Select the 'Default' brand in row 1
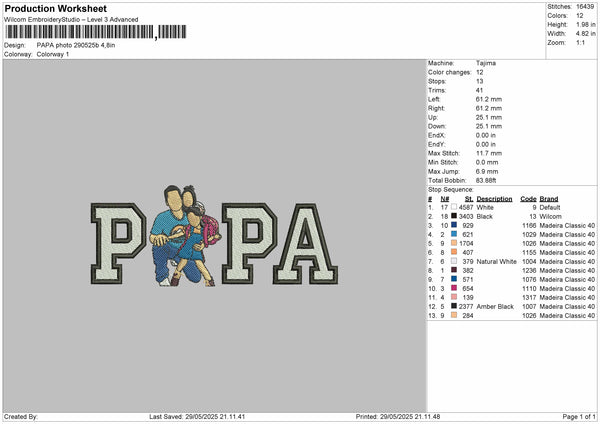 (x=550, y=207)
